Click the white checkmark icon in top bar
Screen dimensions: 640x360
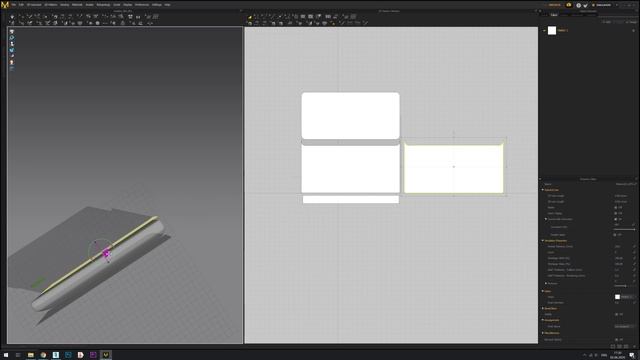(586, 5)
